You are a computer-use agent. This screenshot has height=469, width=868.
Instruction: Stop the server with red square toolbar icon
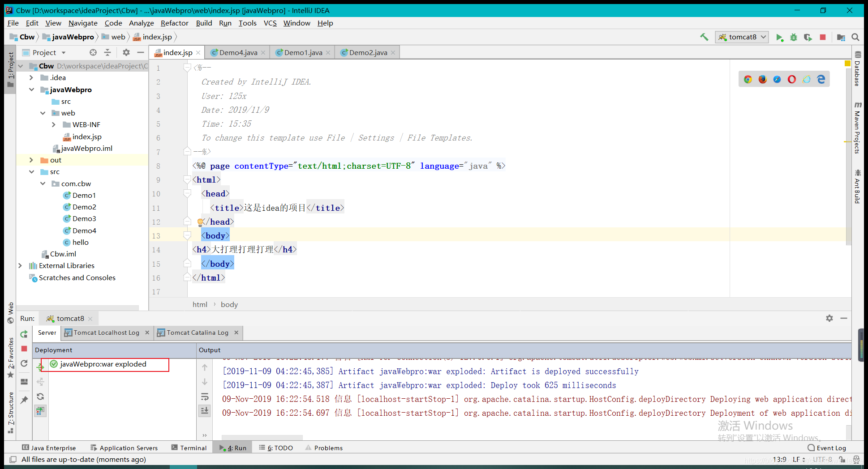click(x=823, y=37)
